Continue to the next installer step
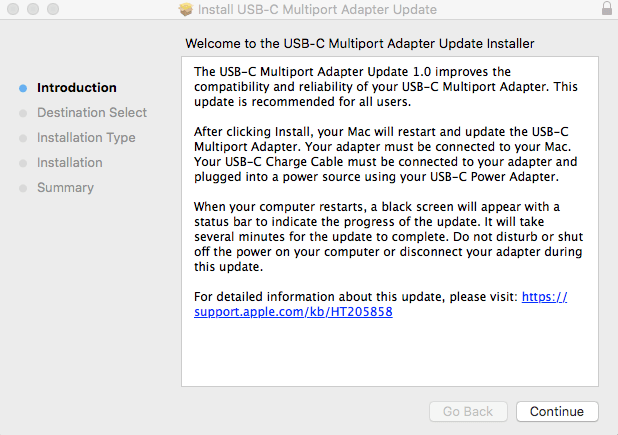The height and width of the screenshot is (435, 618). point(557,411)
